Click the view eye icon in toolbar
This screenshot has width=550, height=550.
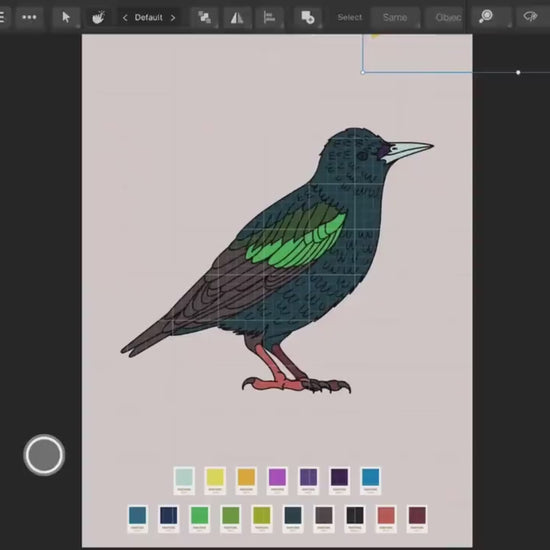[x=530, y=16]
